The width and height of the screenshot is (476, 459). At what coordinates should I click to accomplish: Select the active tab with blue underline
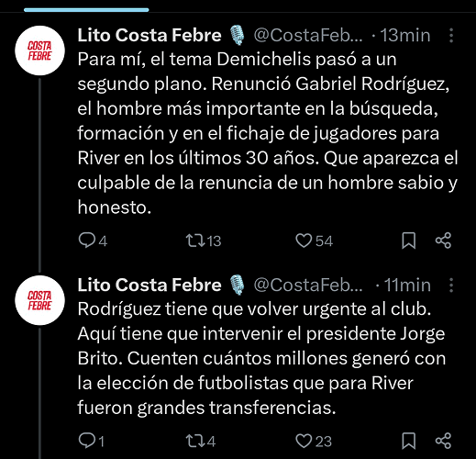coord(86,8)
